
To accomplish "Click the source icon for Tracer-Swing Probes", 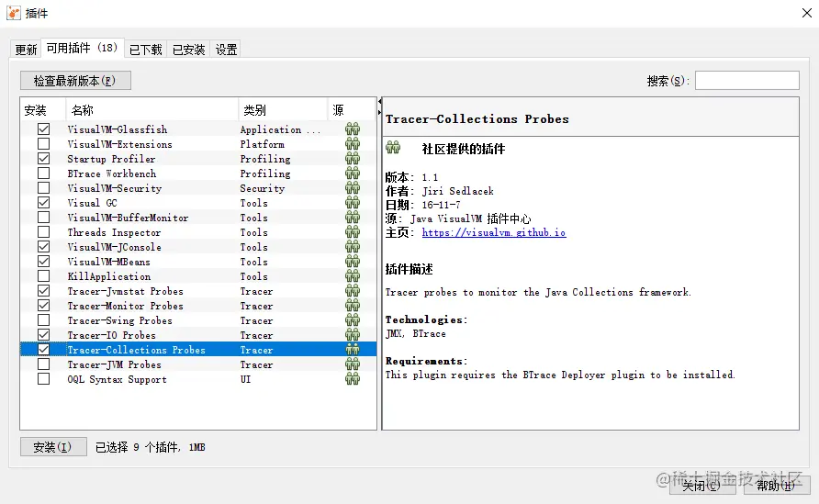I will click(x=353, y=320).
